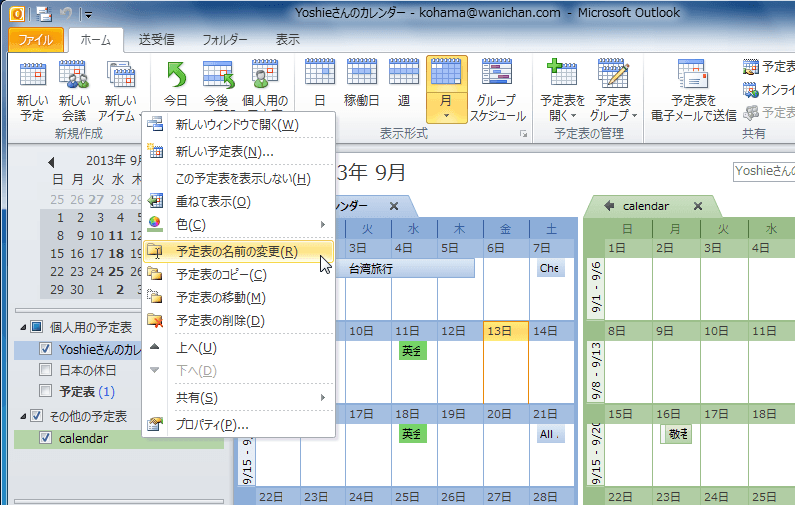This screenshot has height=505, width=795.
Task: Toggle the 個人用の予定表 group checkbox
Action: click(37, 327)
